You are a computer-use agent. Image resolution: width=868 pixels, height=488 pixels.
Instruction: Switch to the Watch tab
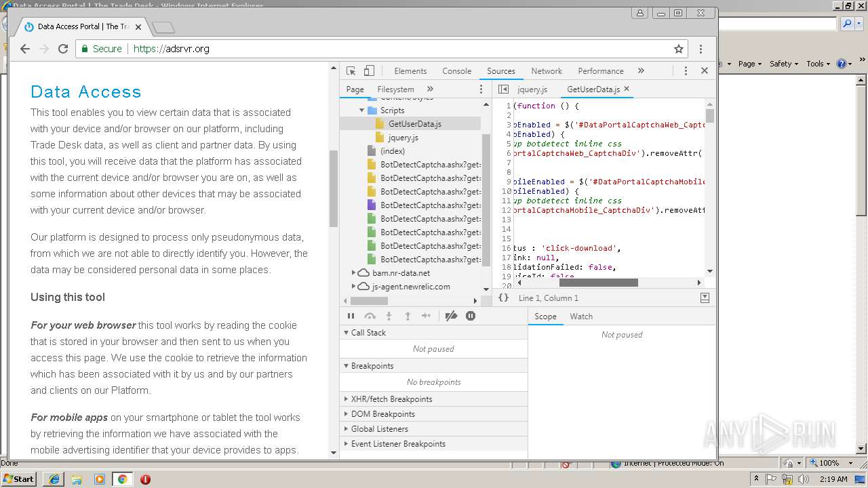tap(581, 317)
